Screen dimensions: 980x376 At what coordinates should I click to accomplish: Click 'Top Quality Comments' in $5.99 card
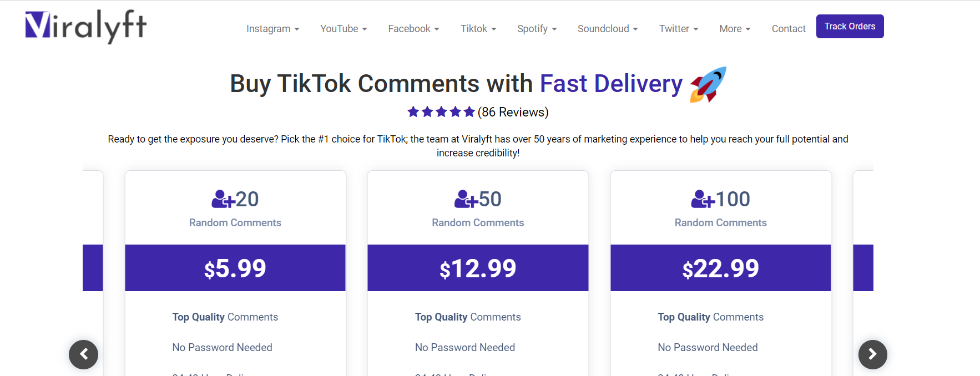click(225, 317)
